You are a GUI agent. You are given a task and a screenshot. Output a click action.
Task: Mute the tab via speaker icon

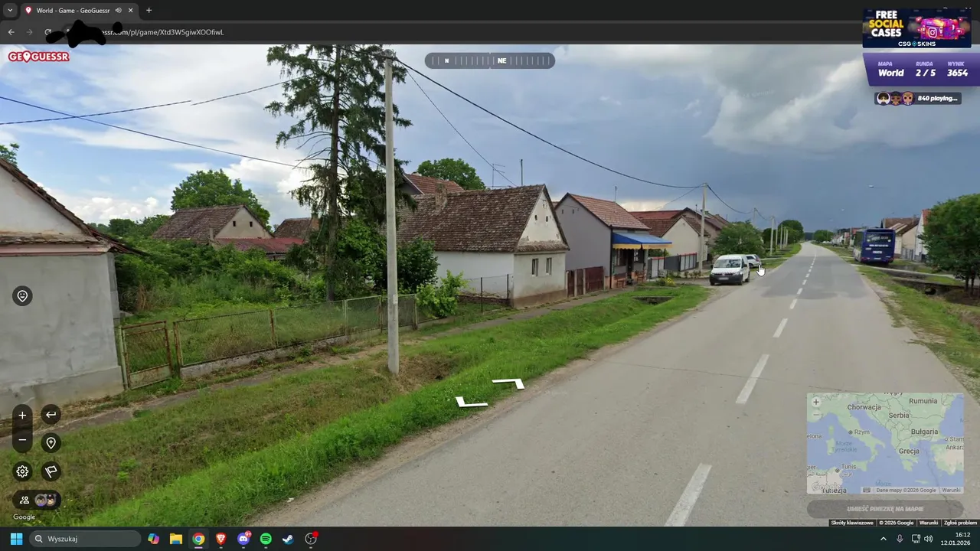(x=119, y=11)
